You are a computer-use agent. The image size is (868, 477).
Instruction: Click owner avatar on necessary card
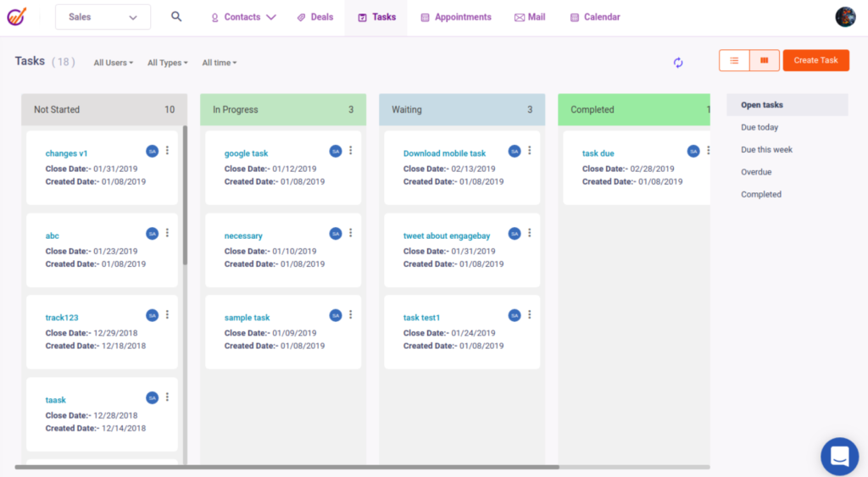point(336,234)
